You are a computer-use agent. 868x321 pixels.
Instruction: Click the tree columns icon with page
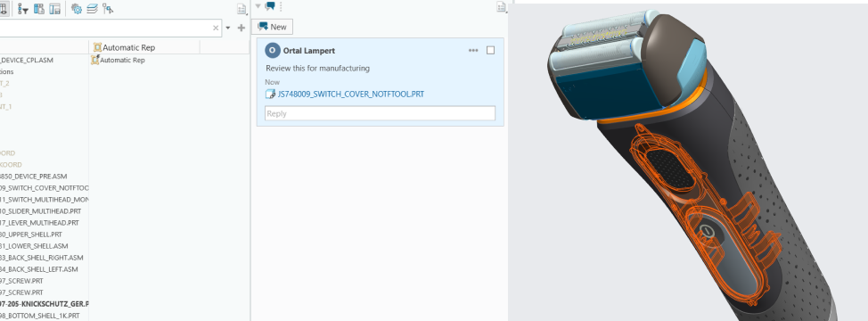[38, 9]
